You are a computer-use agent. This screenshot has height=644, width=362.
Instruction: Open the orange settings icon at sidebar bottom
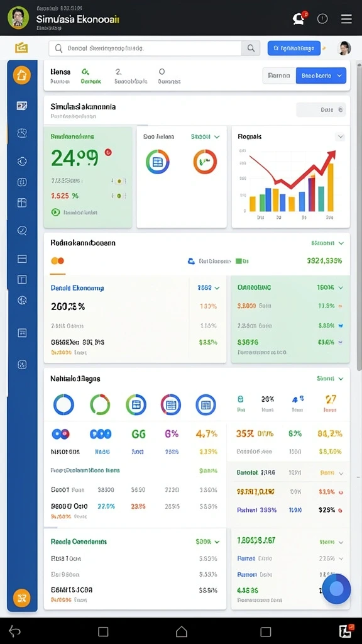click(22, 598)
